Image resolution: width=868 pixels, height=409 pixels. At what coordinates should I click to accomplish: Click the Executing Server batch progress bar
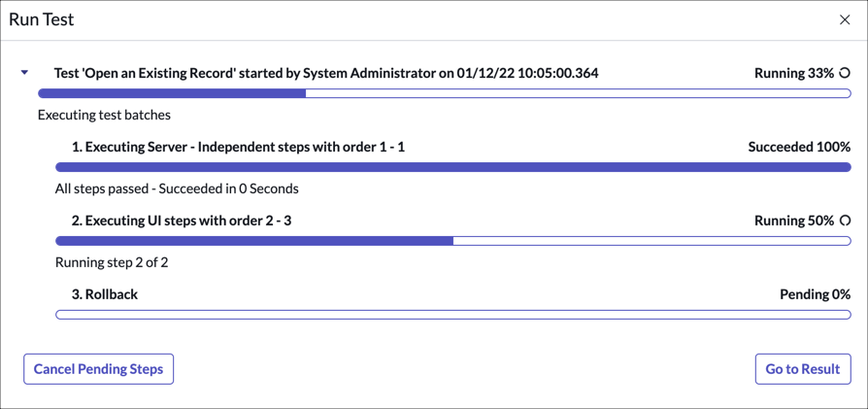pos(453,167)
